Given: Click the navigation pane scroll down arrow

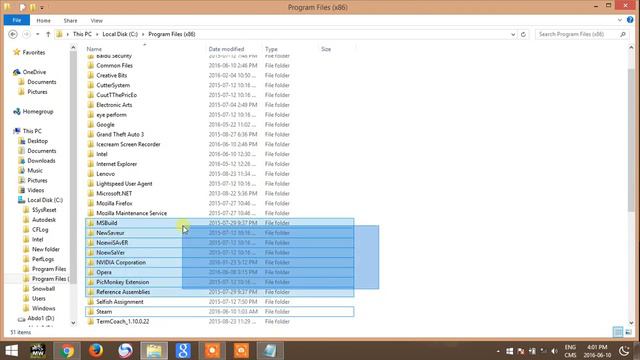Looking at the screenshot, I should pos(73,323).
